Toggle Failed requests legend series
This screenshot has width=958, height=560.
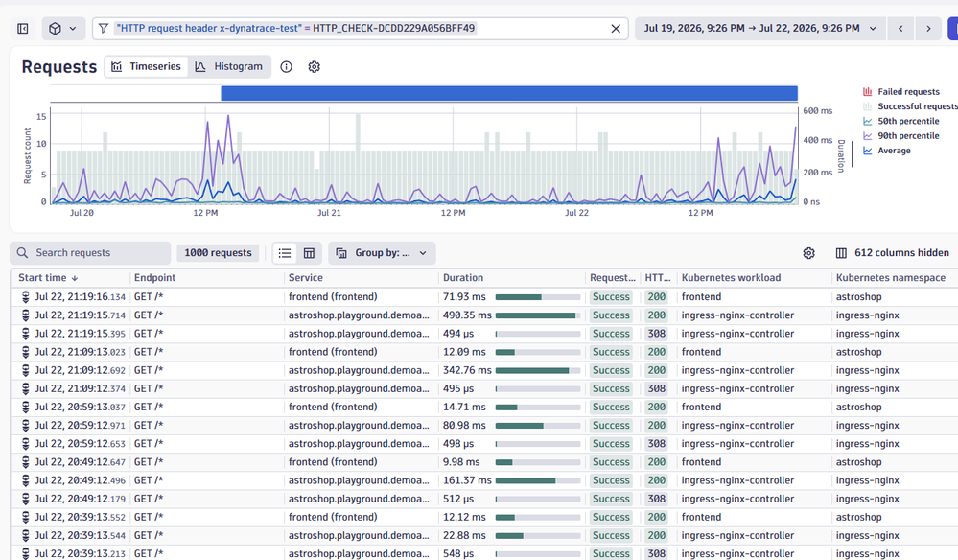pyautogui.click(x=901, y=92)
